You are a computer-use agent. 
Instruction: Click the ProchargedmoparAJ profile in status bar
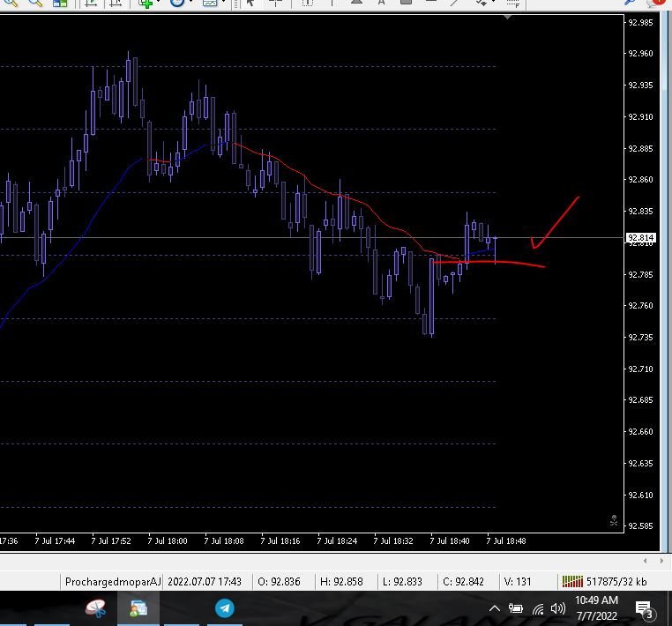pos(113,581)
